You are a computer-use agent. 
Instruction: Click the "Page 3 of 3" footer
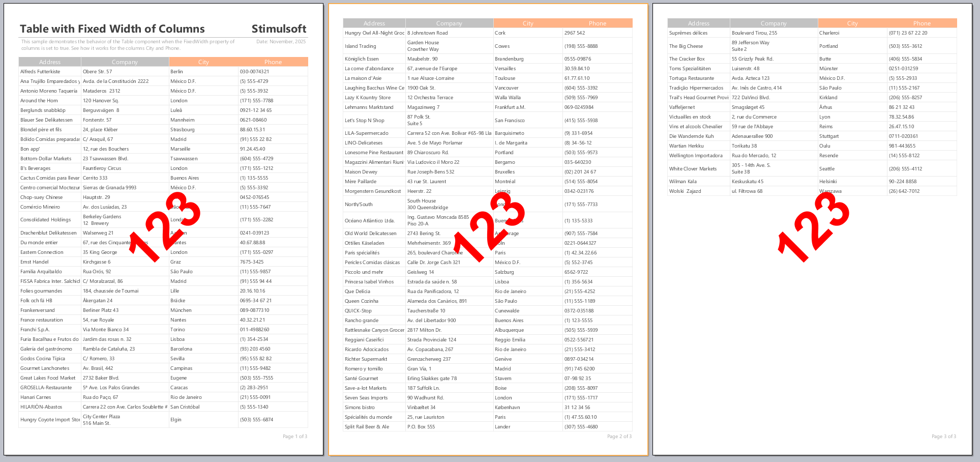943,437
